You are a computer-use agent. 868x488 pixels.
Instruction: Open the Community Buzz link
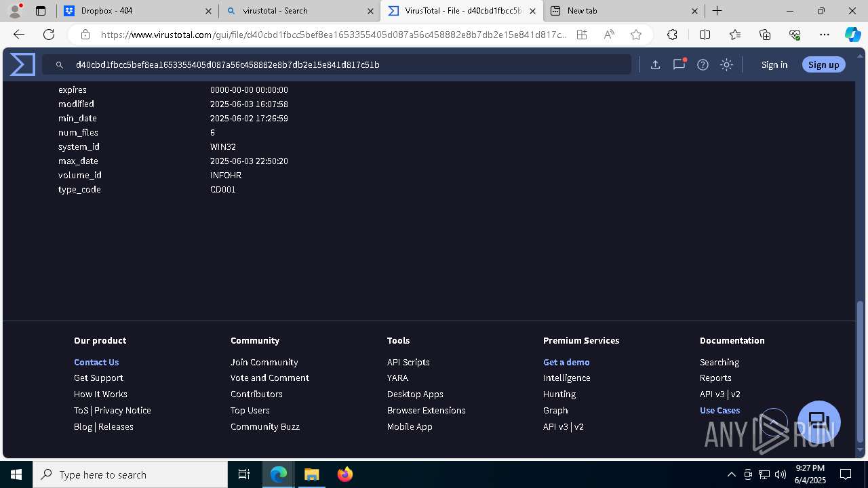pyautogui.click(x=265, y=427)
